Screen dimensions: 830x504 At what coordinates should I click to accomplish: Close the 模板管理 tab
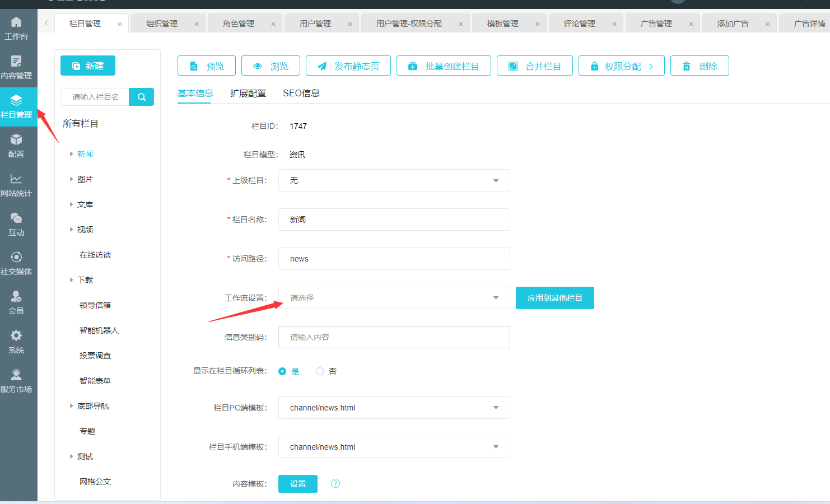click(x=538, y=24)
